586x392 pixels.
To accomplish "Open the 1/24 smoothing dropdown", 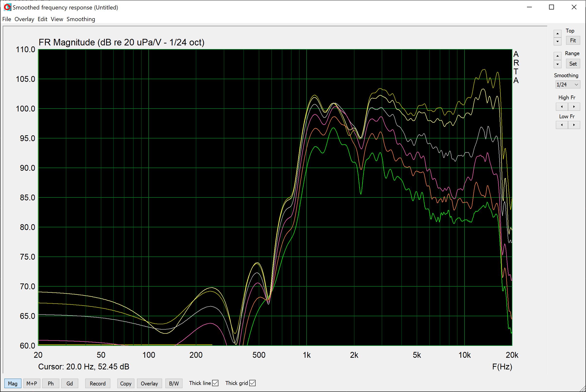I will [567, 85].
